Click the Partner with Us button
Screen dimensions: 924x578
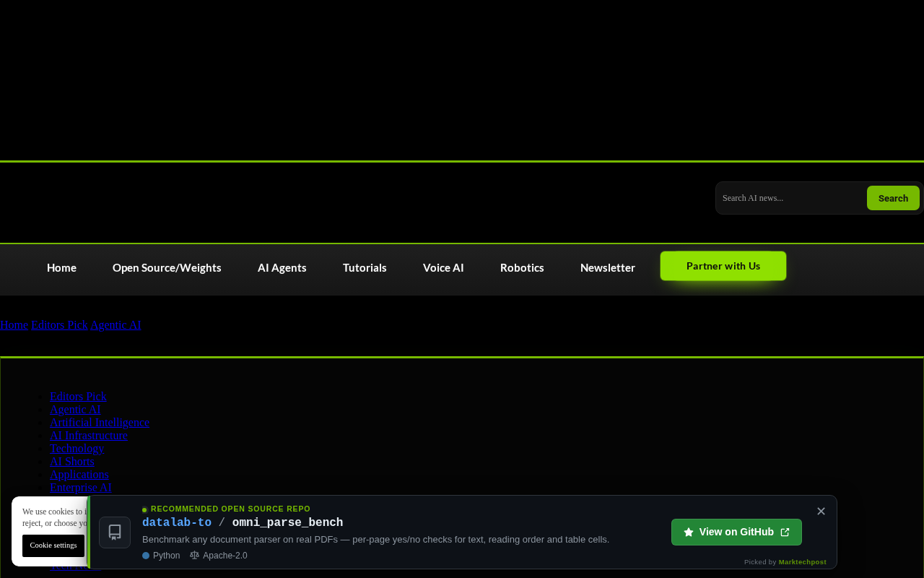(x=723, y=266)
